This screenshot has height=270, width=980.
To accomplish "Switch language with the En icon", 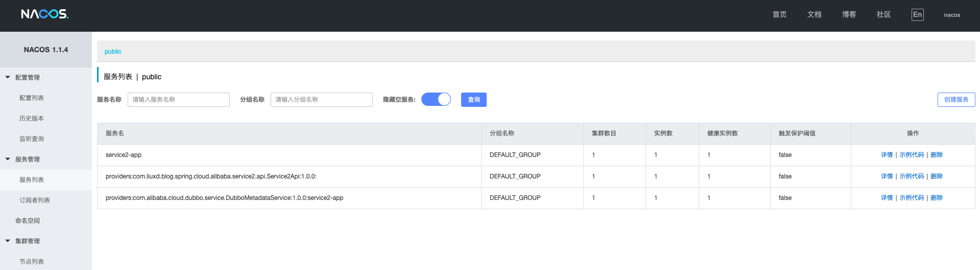I will pos(917,15).
